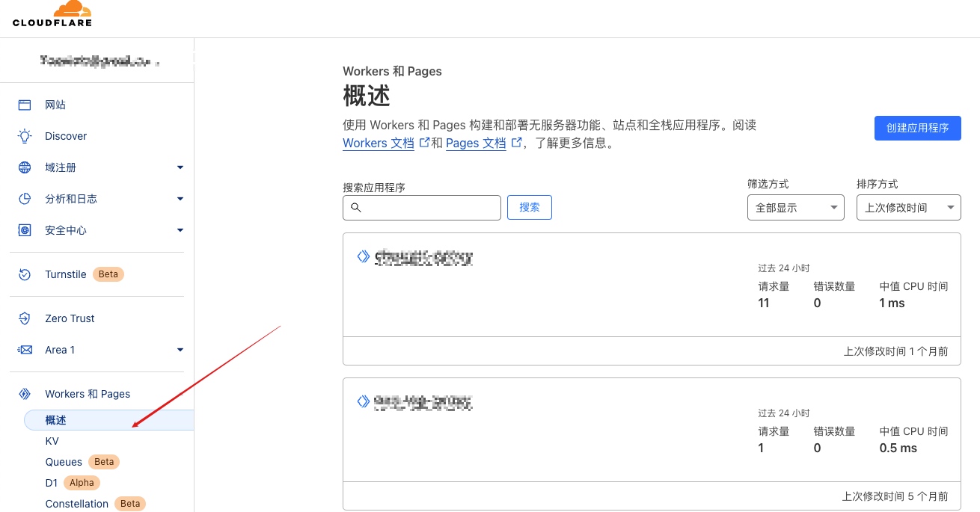Open Discover in the sidebar

(66, 136)
